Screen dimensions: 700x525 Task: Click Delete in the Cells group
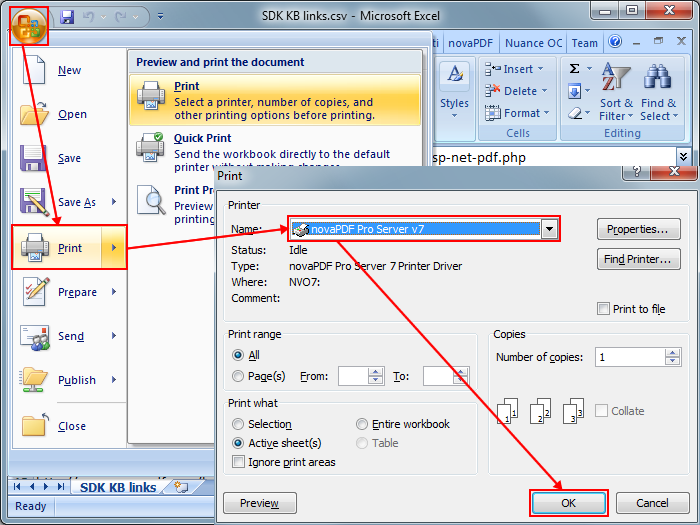pos(516,91)
